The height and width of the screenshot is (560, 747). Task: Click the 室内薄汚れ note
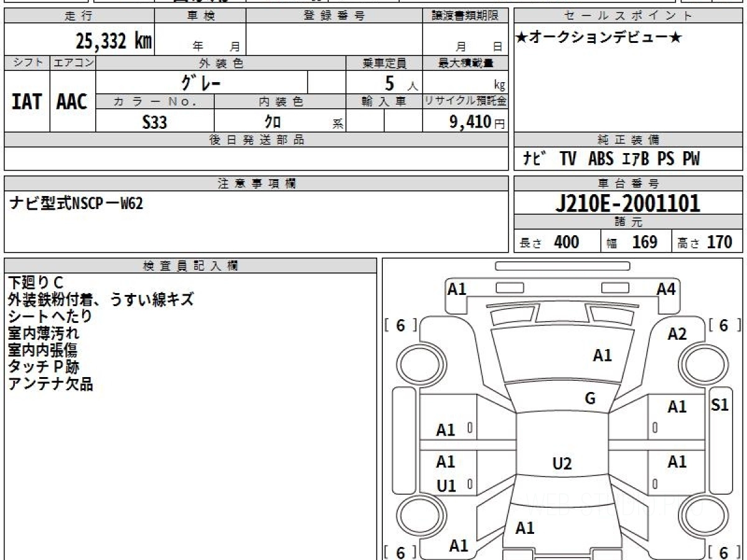tap(44, 333)
